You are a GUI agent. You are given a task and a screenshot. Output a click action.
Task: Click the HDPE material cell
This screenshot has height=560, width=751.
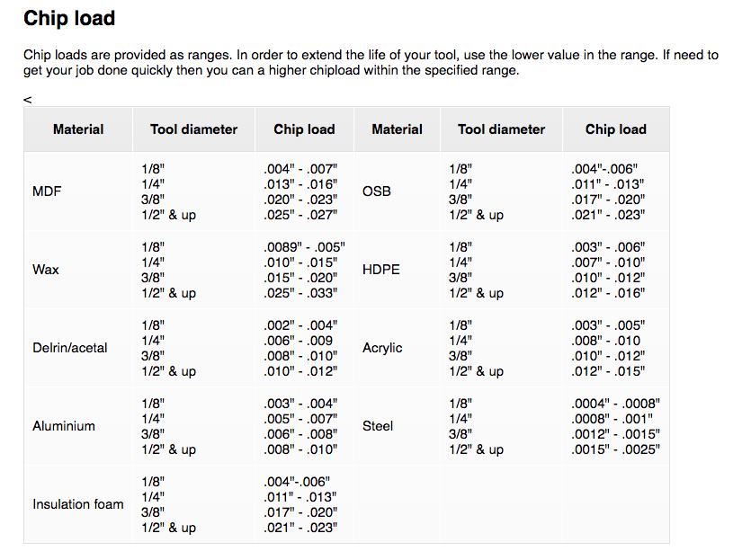(381, 270)
